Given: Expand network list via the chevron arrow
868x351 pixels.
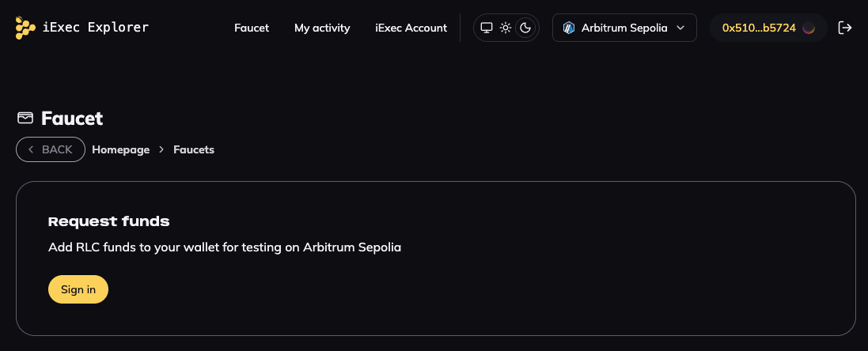Looking at the screenshot, I should point(680,28).
